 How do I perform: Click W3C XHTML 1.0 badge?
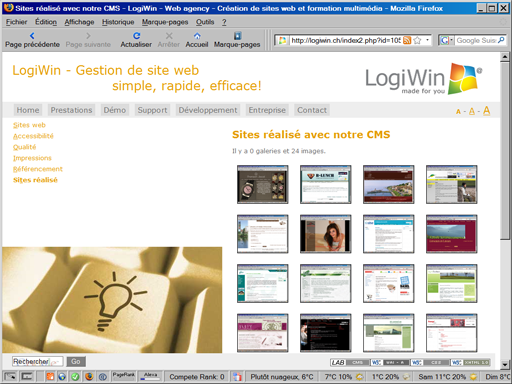click(470, 362)
